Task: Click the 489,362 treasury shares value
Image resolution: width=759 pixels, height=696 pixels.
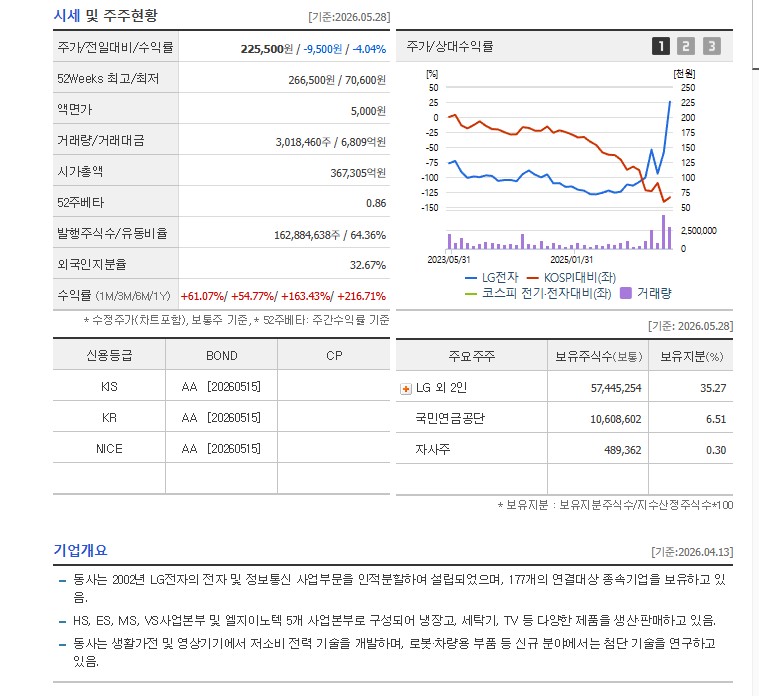Action: tap(622, 450)
